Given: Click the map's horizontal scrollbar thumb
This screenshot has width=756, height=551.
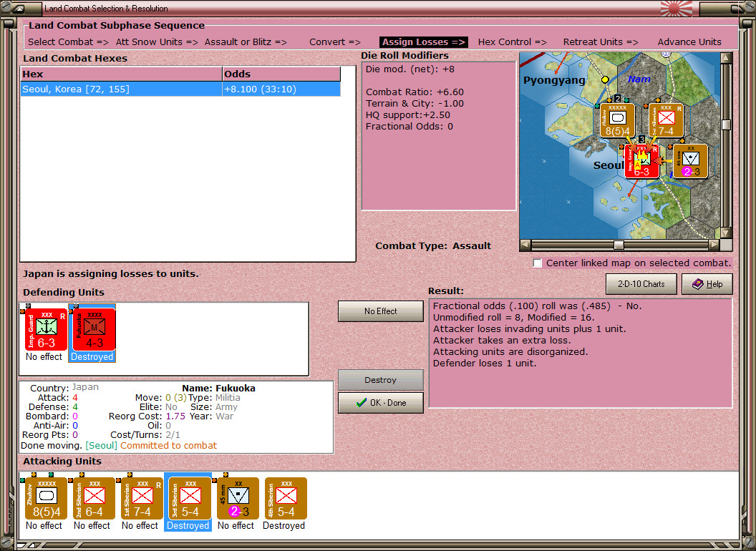Looking at the screenshot, I should (619, 245).
